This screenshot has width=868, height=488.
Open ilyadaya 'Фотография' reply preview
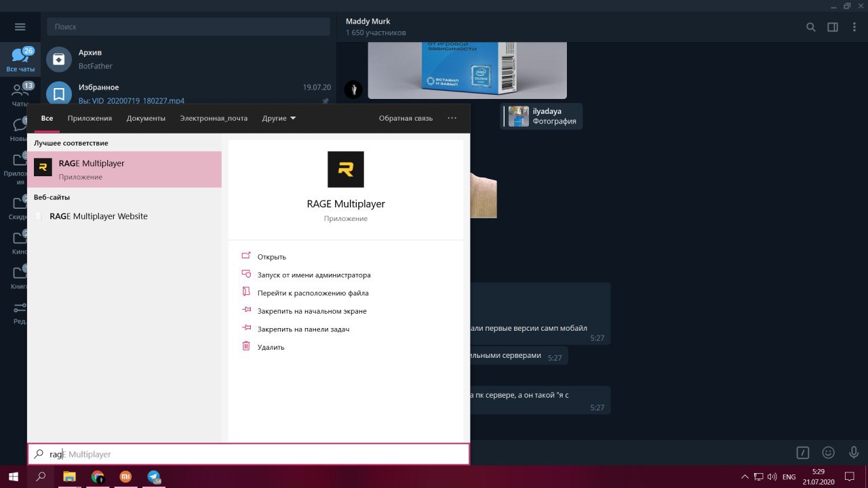pyautogui.click(x=542, y=116)
